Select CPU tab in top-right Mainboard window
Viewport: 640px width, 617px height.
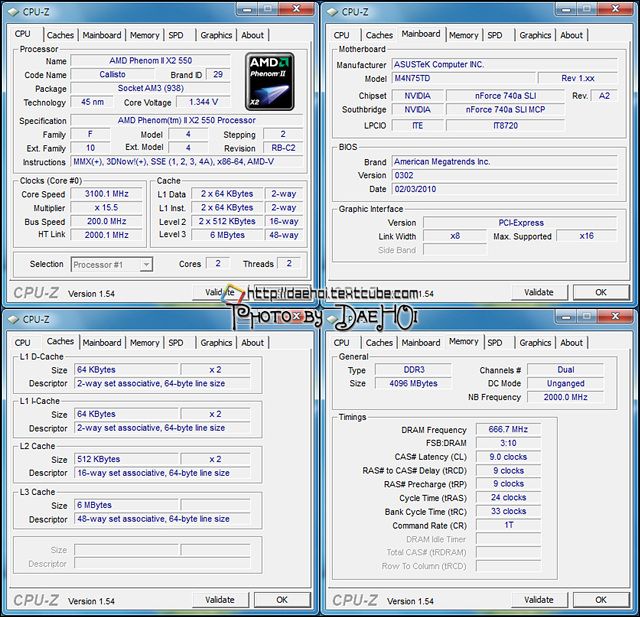(341, 35)
